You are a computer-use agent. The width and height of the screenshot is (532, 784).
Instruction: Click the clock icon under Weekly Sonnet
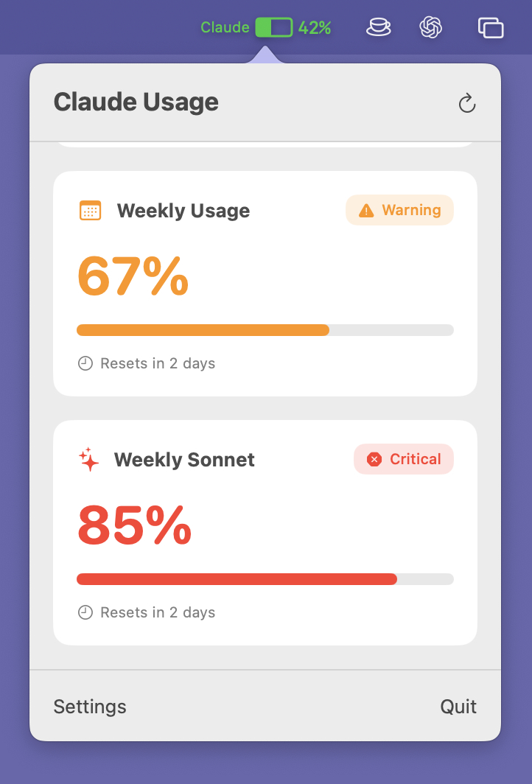click(85, 612)
